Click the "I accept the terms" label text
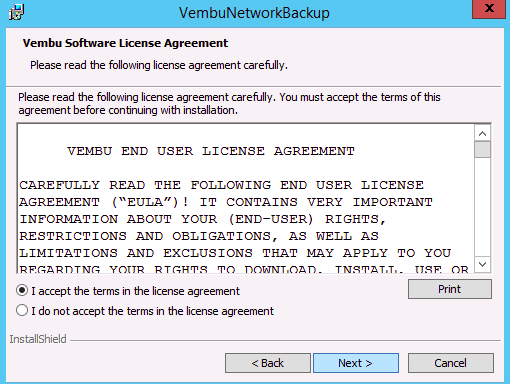Image resolution: width=510 pixels, height=384 pixels. click(x=135, y=291)
